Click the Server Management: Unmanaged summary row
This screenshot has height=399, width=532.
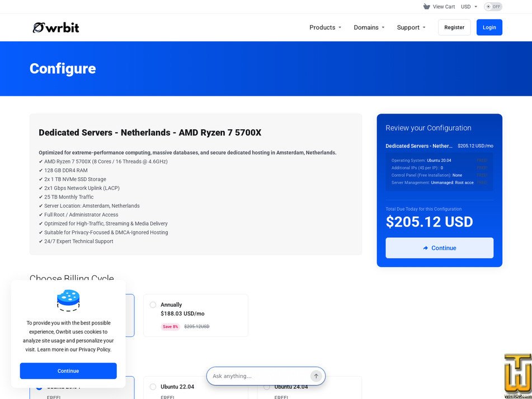(x=439, y=182)
